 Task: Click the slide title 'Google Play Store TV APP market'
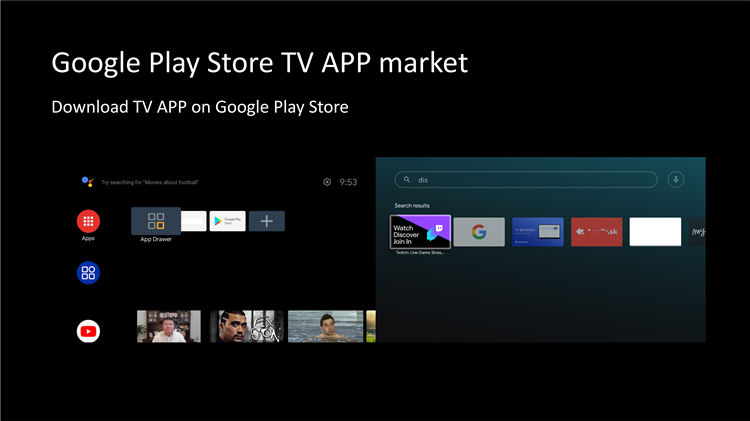(260, 63)
